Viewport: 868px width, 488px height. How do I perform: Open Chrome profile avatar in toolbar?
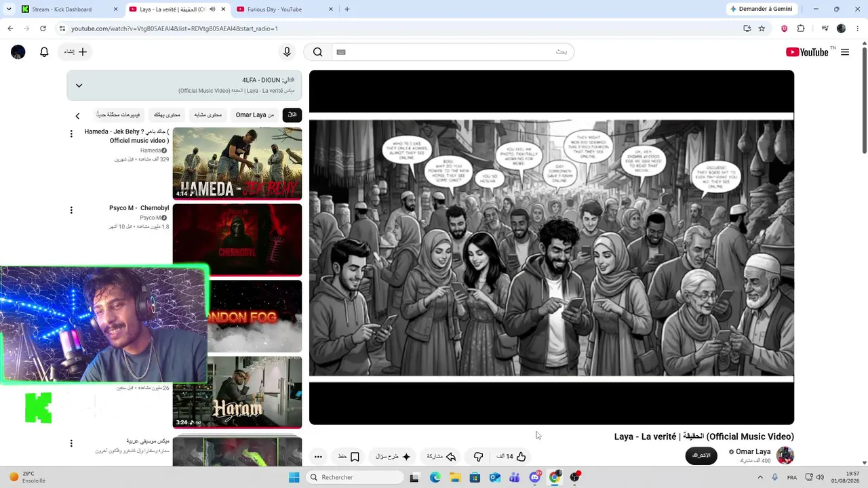(x=842, y=28)
